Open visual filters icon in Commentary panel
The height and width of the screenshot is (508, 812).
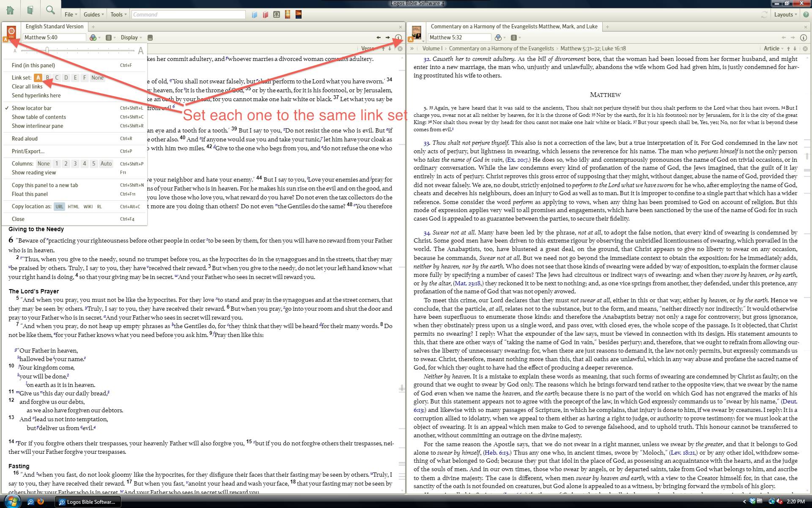click(498, 38)
